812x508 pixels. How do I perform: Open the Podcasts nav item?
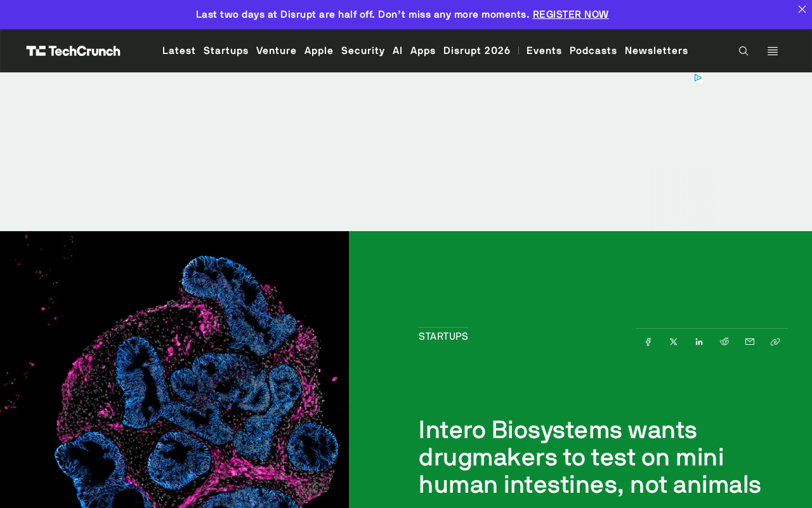593,50
